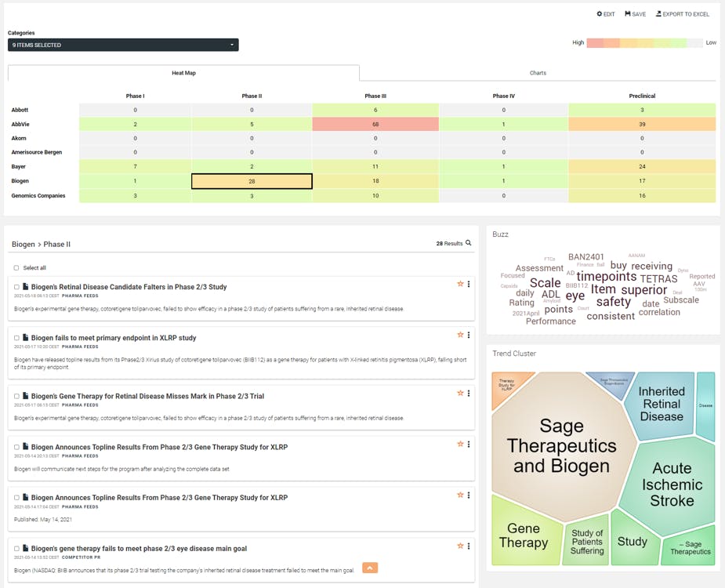Switch to the Charts tab

[538, 73]
